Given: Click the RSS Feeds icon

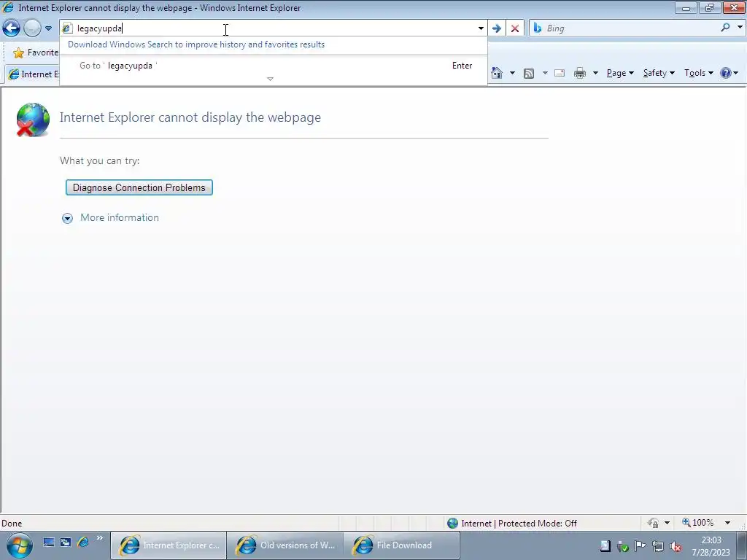Looking at the screenshot, I should point(529,74).
